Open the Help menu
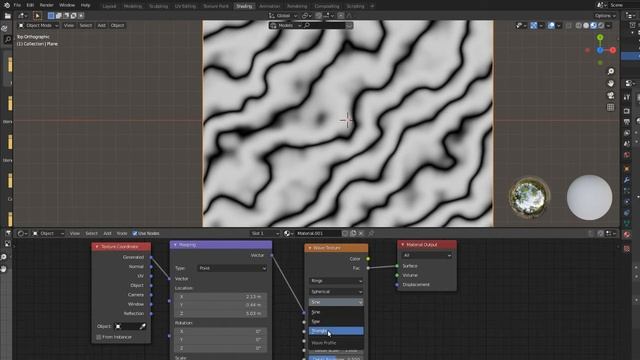Image resolution: width=640 pixels, height=360 pixels. click(x=85, y=5)
